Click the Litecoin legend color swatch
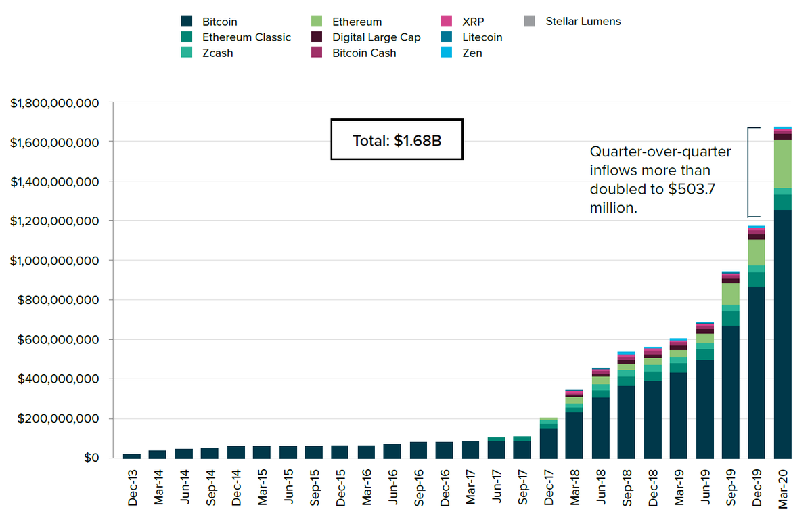Viewport: 812px width, 518px height. click(447, 37)
